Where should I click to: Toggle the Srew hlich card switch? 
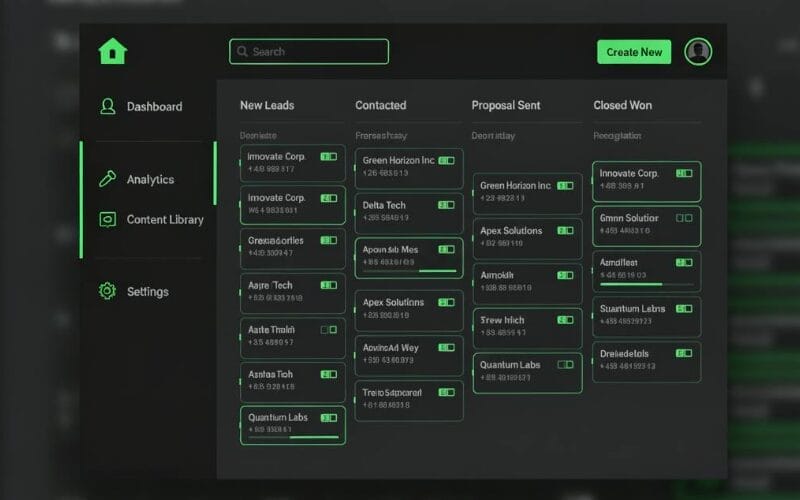[x=565, y=320]
